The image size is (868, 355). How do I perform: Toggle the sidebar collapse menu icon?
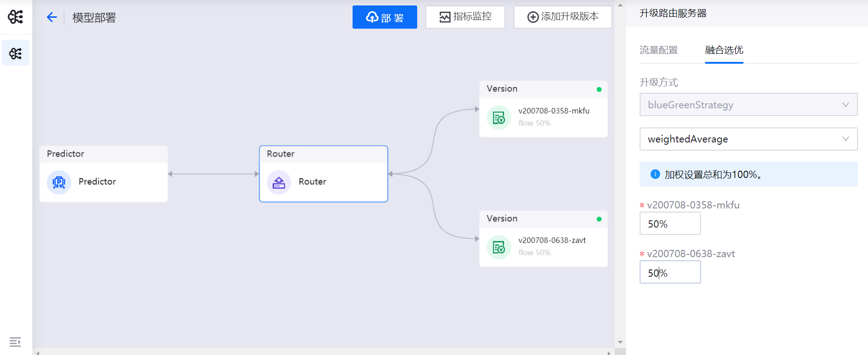coord(15,342)
